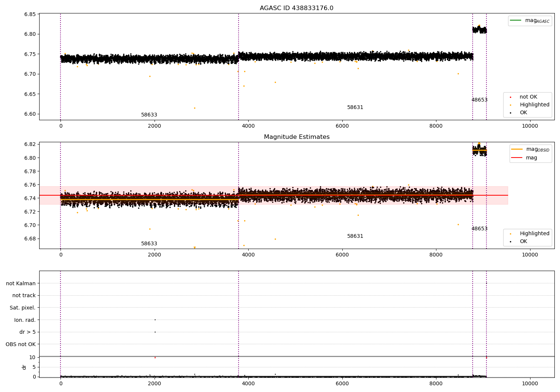This screenshot has height=392, width=560.
Task: Click the low orange outlier near 6.615 in the top plot
Action: pyautogui.click(x=195, y=108)
